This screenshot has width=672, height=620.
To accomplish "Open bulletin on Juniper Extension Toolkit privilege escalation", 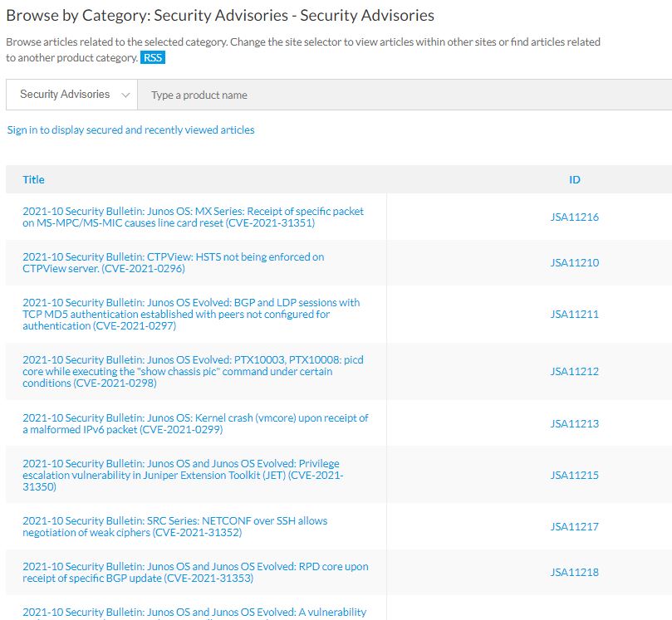I will 183,475.
